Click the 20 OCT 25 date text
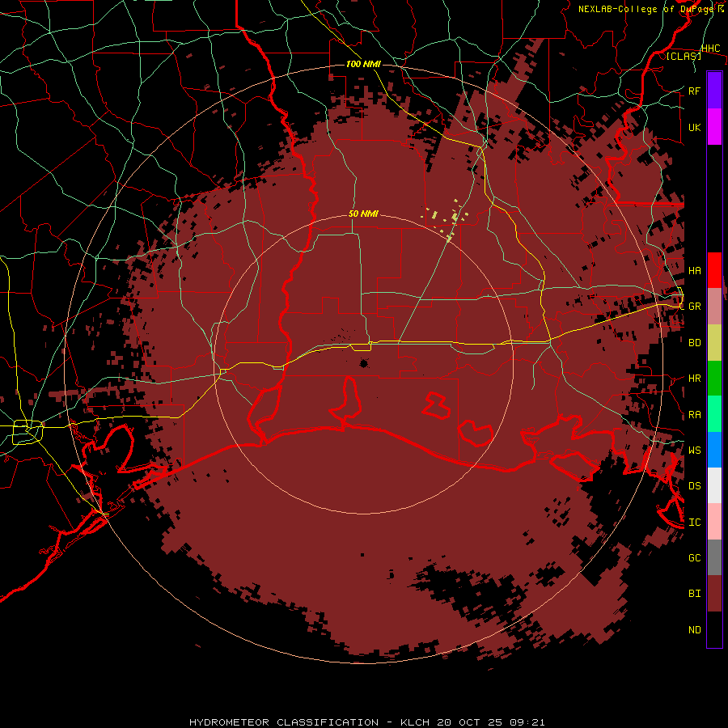 (x=470, y=722)
